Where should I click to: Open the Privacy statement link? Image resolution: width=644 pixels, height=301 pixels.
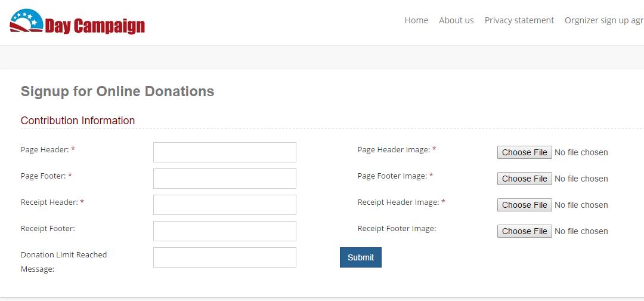coord(519,20)
